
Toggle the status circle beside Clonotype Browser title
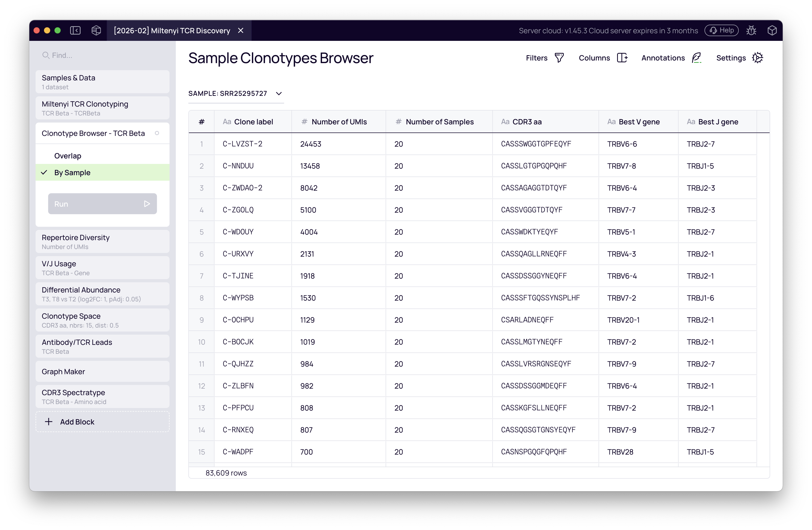point(157,133)
